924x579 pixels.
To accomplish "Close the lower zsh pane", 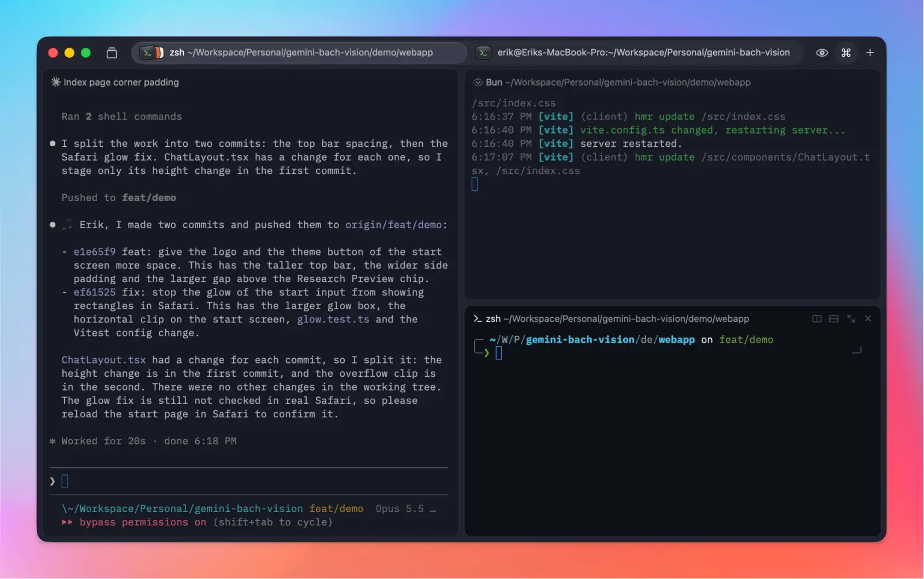I will (868, 318).
